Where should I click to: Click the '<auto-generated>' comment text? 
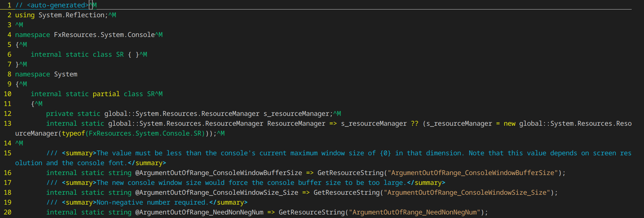click(58, 5)
